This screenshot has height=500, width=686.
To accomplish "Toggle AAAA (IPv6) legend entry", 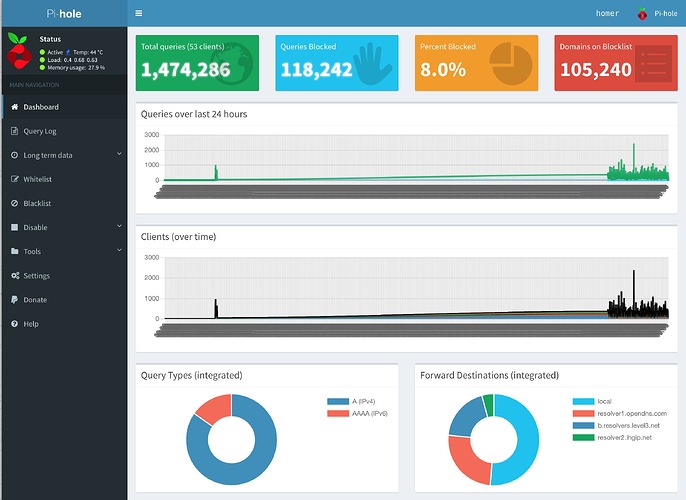I will [360, 413].
